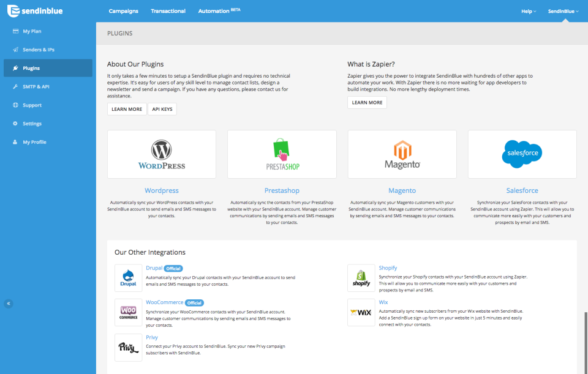The height and width of the screenshot is (374, 588).
Task: Open the SendinBlue account dropdown
Action: (x=562, y=10)
